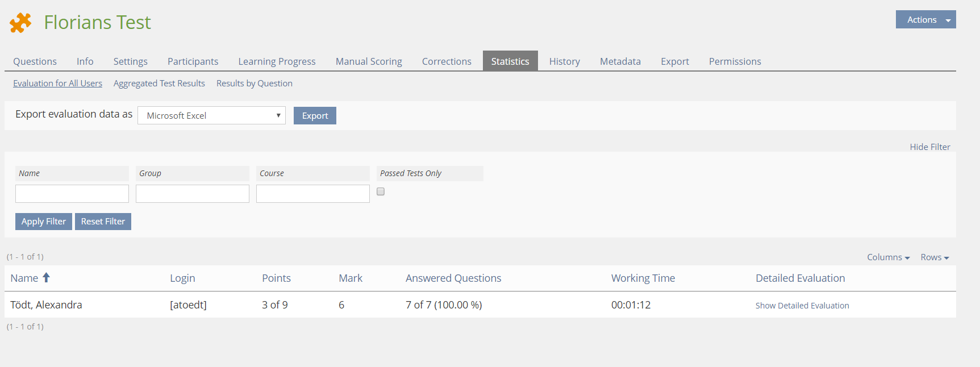Open the Manual Scoring tab
This screenshot has width=980, height=367.
[x=369, y=61]
